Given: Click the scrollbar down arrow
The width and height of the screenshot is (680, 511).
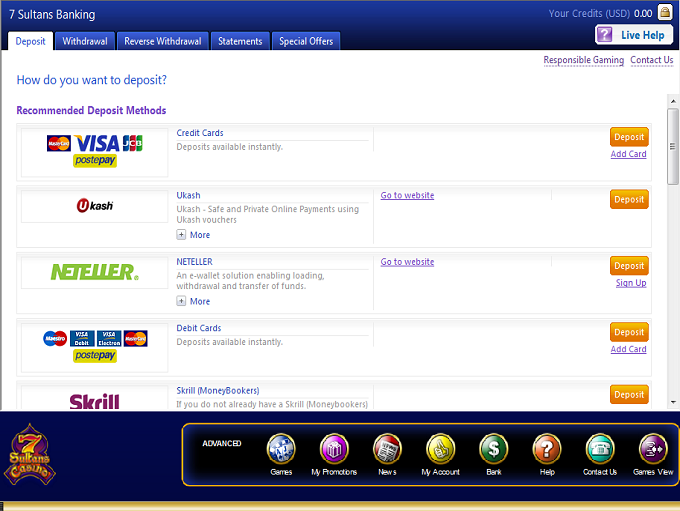Looking at the screenshot, I should pyautogui.click(x=673, y=402).
